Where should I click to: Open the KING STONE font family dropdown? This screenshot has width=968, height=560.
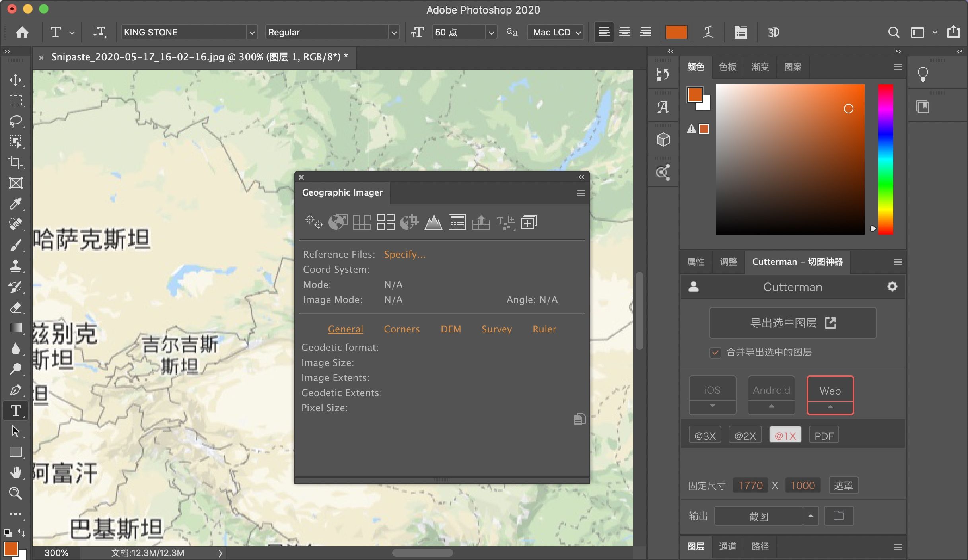tap(251, 32)
